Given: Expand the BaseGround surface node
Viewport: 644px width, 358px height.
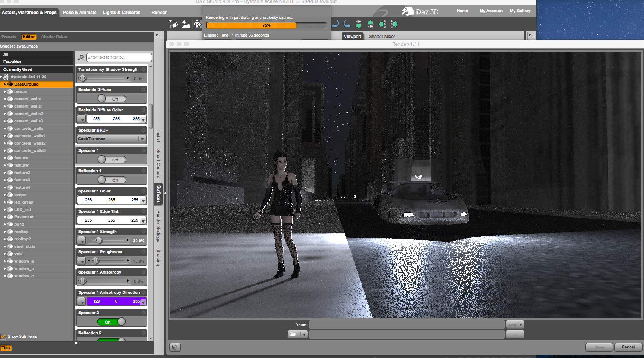Looking at the screenshot, I should [x=5, y=84].
